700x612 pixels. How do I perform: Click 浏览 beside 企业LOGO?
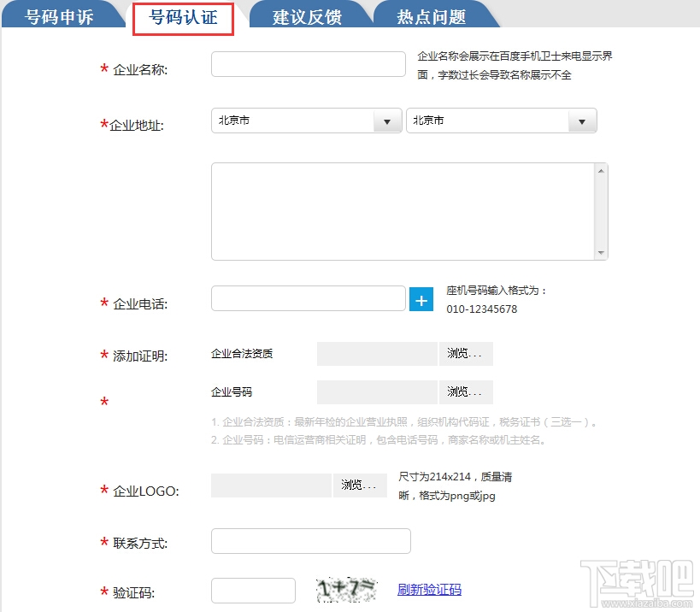(x=360, y=485)
